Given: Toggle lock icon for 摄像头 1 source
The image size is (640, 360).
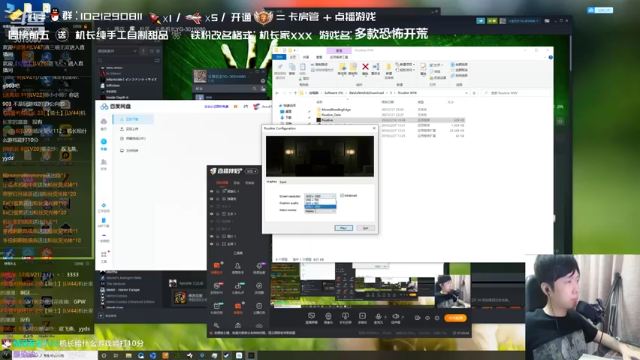Looking at the screenshot, I should (x=218, y=191).
